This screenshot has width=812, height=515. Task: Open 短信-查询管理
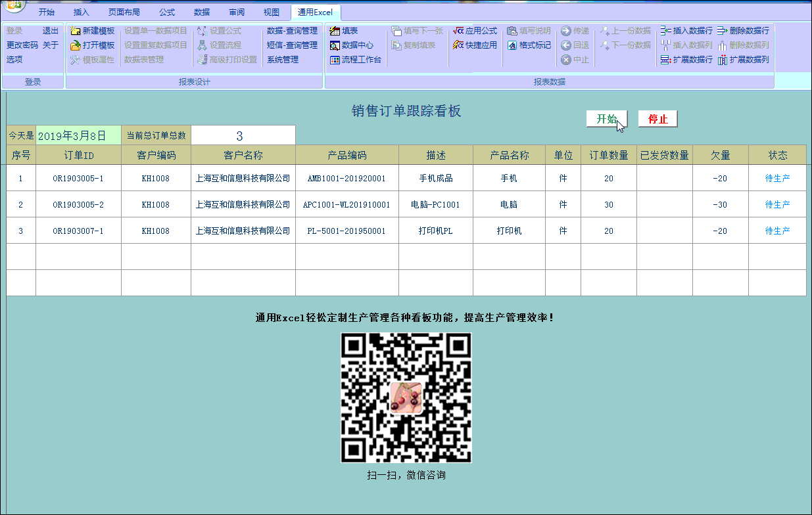point(292,45)
